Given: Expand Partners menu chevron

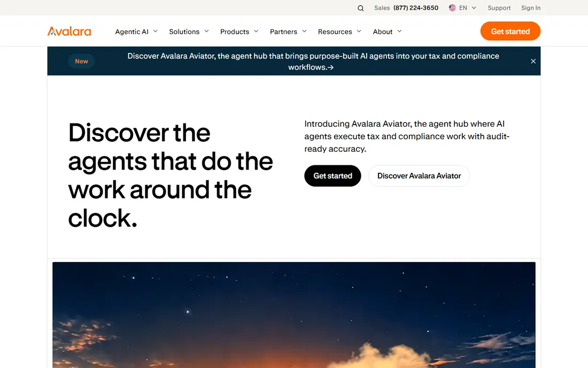Looking at the screenshot, I should [x=304, y=31].
